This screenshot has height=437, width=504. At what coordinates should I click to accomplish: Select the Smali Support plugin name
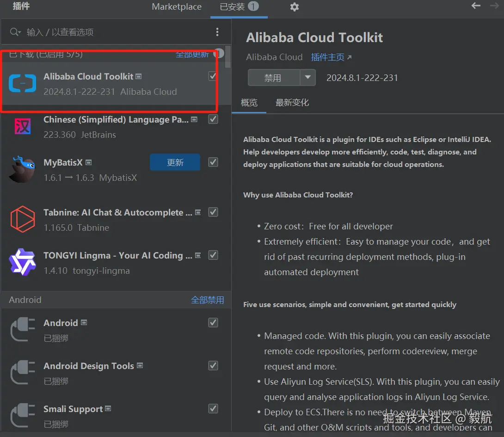point(73,409)
